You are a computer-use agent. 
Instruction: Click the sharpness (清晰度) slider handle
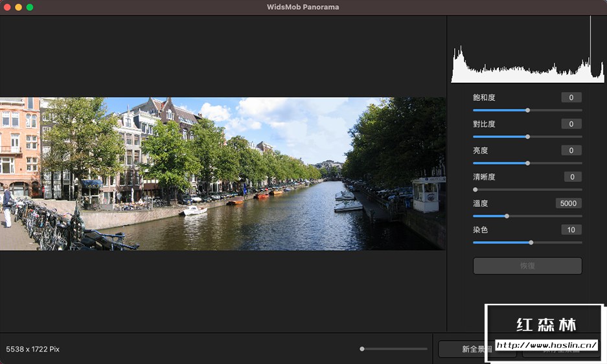click(x=475, y=190)
